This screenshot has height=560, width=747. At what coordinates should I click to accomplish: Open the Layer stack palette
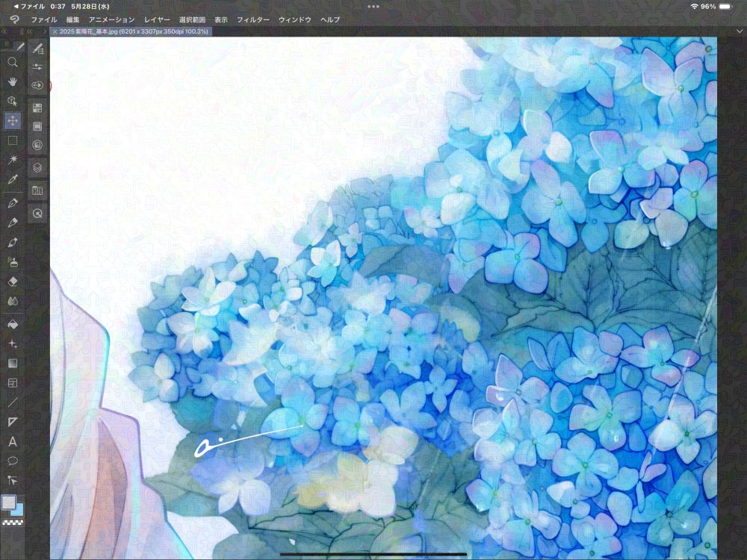[x=37, y=167]
